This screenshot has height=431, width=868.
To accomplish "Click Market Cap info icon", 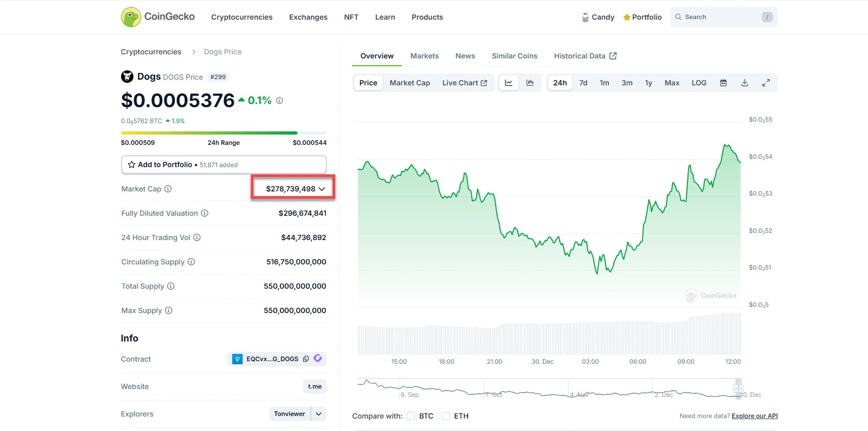I will pos(168,189).
